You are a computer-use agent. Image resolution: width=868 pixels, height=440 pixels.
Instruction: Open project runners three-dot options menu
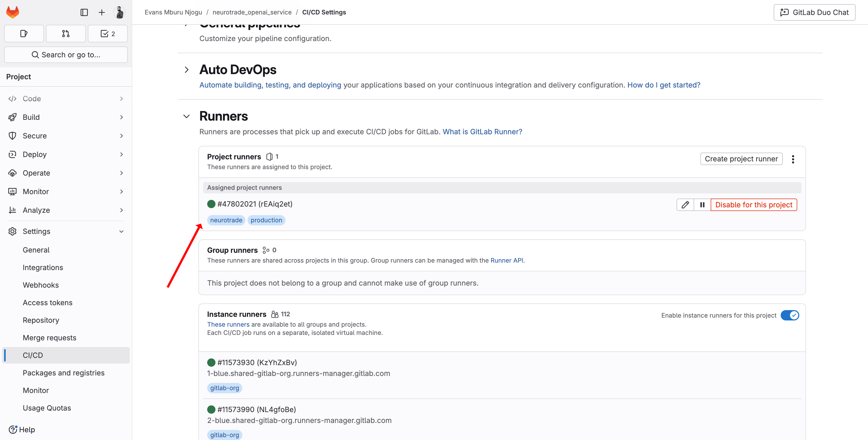click(793, 159)
